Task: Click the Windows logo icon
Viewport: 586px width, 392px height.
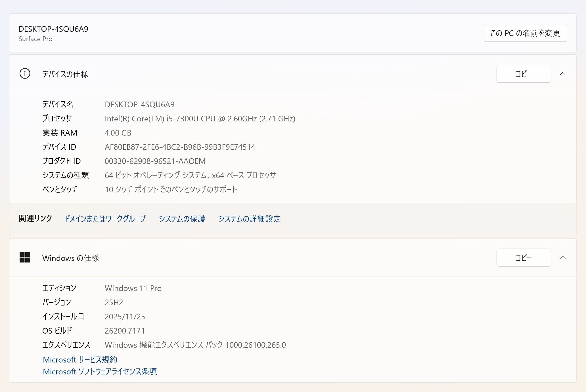Action: pos(25,257)
